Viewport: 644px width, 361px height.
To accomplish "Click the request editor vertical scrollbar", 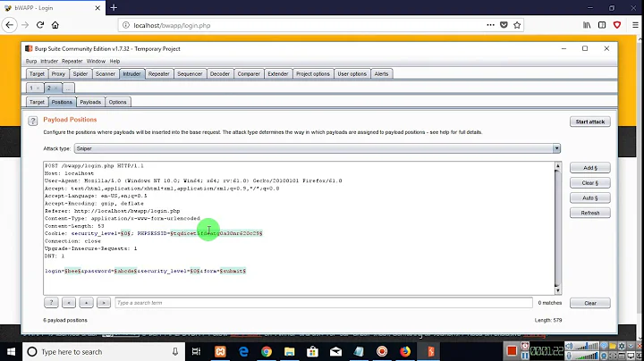I will tap(557, 228).
